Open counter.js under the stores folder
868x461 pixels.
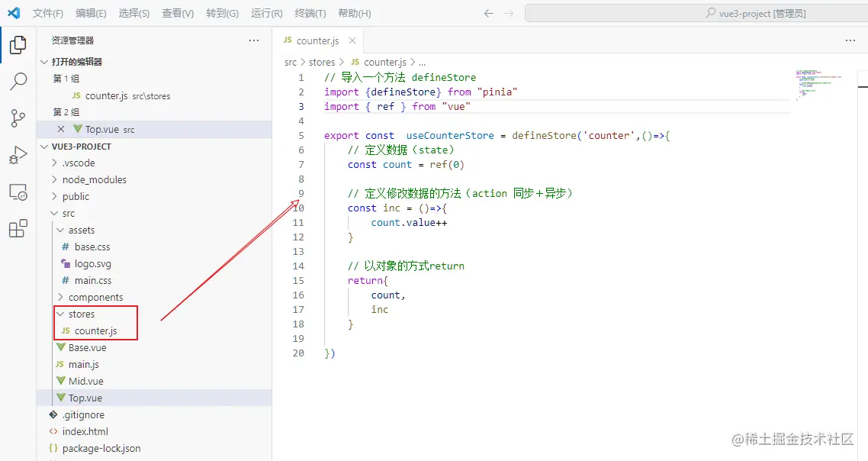(x=96, y=330)
